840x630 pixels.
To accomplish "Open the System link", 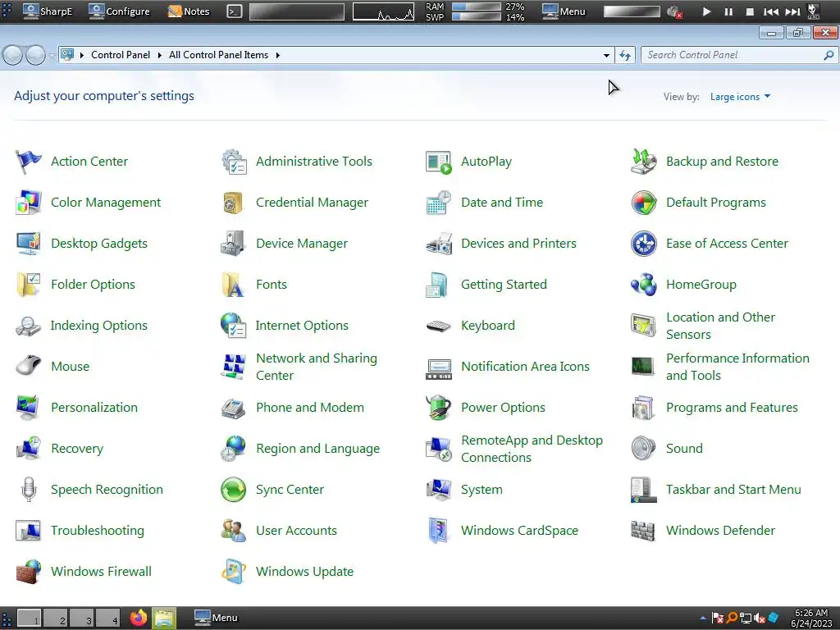I will [482, 490].
